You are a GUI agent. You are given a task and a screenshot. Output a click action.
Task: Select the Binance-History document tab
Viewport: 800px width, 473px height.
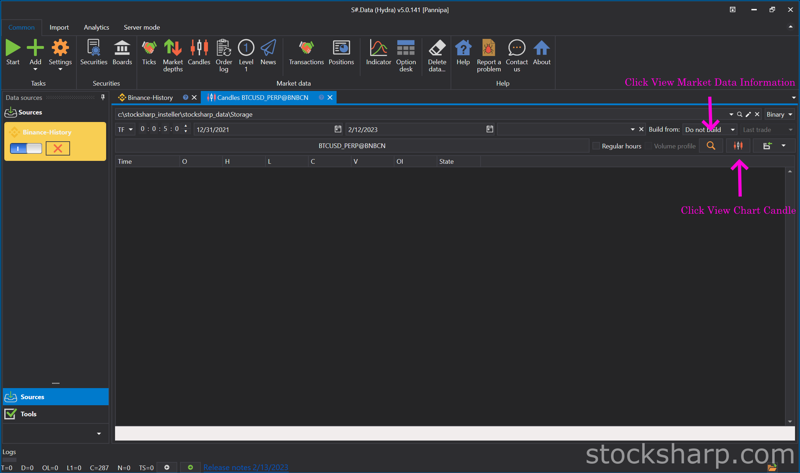click(149, 98)
